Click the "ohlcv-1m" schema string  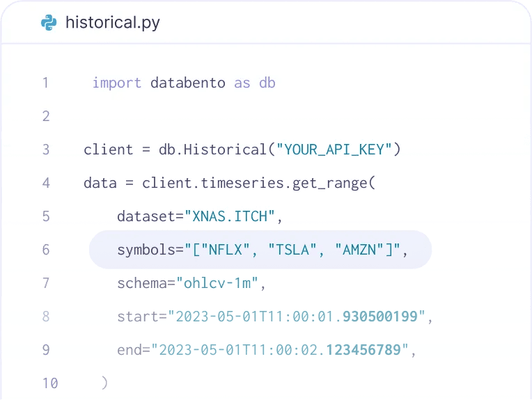tap(217, 283)
